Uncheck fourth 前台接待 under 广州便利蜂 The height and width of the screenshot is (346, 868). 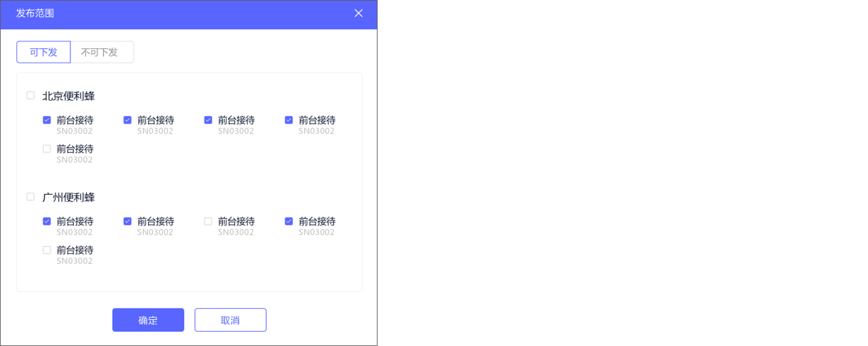[289, 221]
